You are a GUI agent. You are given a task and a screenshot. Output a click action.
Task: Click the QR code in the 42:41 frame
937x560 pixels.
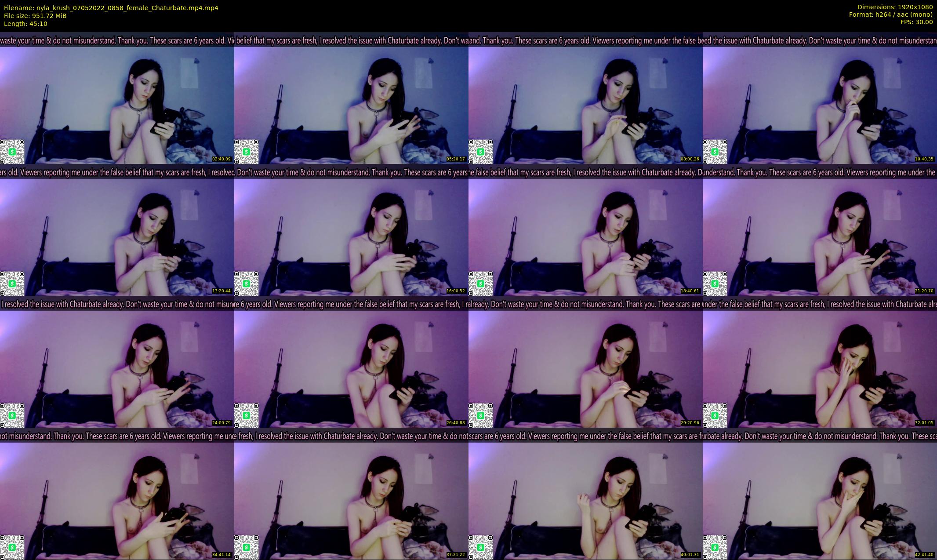point(715,547)
